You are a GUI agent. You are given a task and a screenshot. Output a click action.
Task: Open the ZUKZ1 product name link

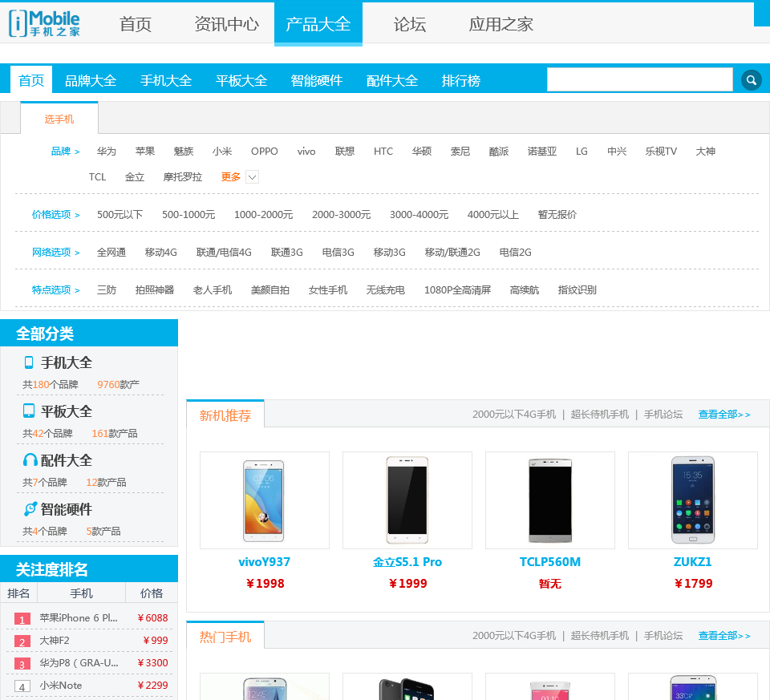pyautogui.click(x=692, y=561)
